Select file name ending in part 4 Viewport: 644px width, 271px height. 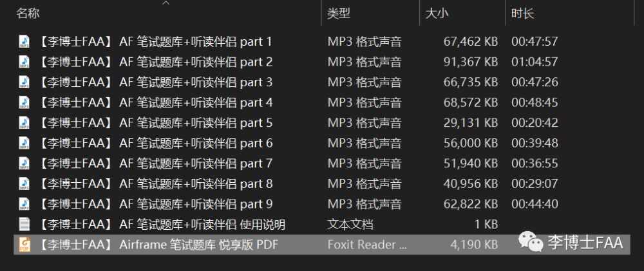pyautogui.click(x=156, y=102)
